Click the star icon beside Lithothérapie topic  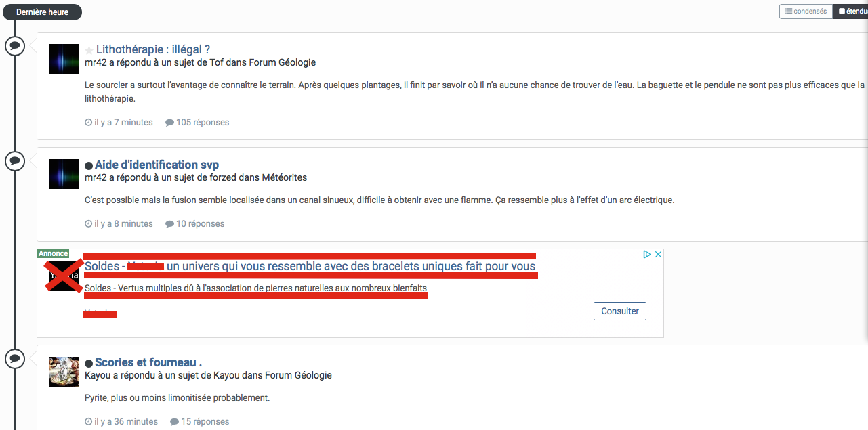[x=89, y=51]
